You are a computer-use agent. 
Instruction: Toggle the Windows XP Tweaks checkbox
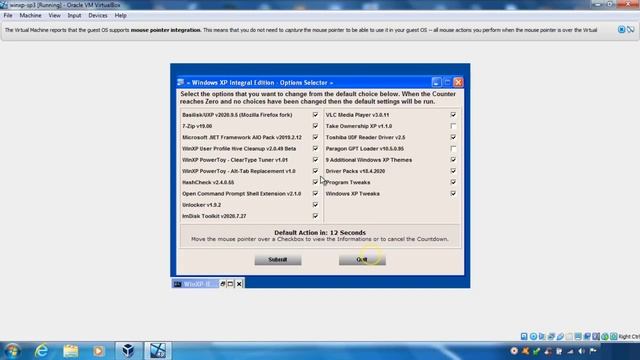click(x=453, y=193)
